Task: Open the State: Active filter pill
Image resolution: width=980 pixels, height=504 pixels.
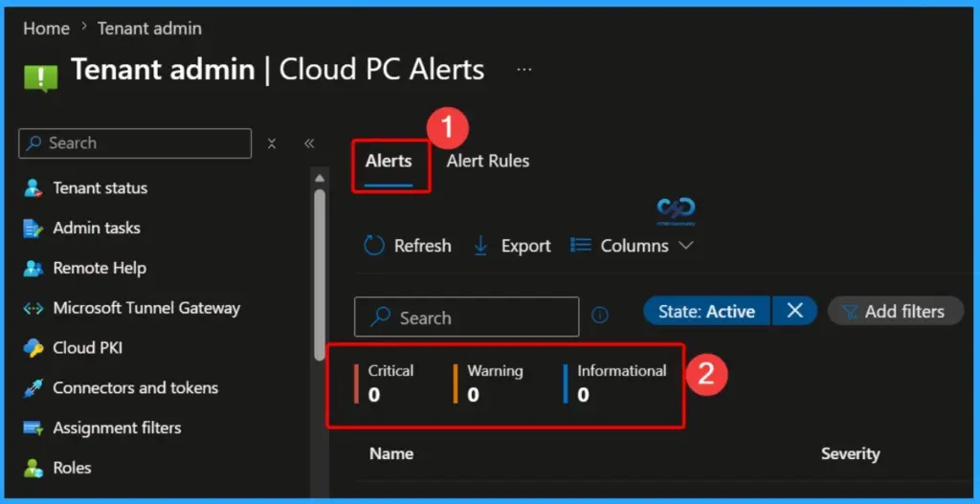Action: (x=706, y=311)
